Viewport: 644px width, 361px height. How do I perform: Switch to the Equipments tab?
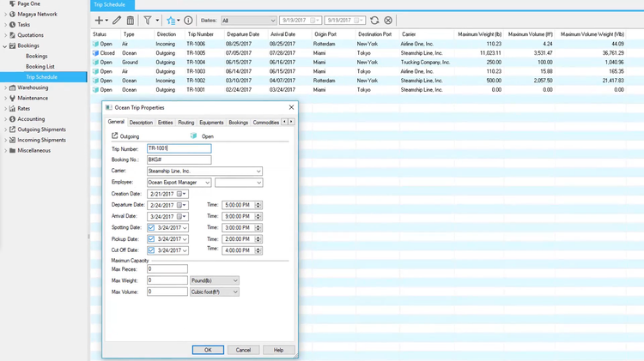click(211, 123)
